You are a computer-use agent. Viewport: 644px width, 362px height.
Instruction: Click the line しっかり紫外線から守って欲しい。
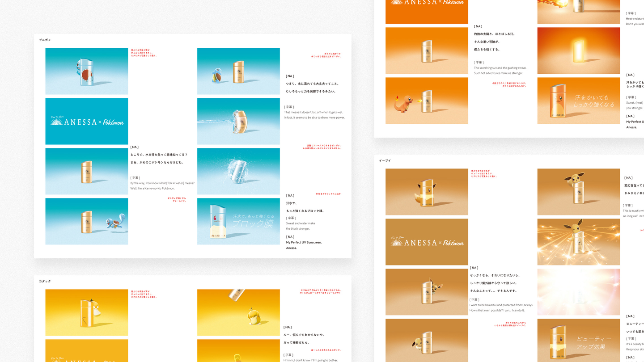pos(493,283)
